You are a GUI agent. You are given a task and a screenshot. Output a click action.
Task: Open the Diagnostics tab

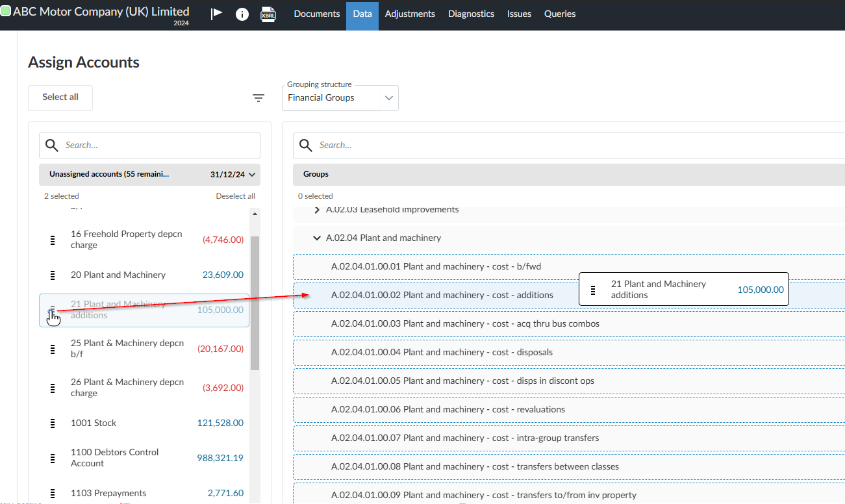click(471, 13)
